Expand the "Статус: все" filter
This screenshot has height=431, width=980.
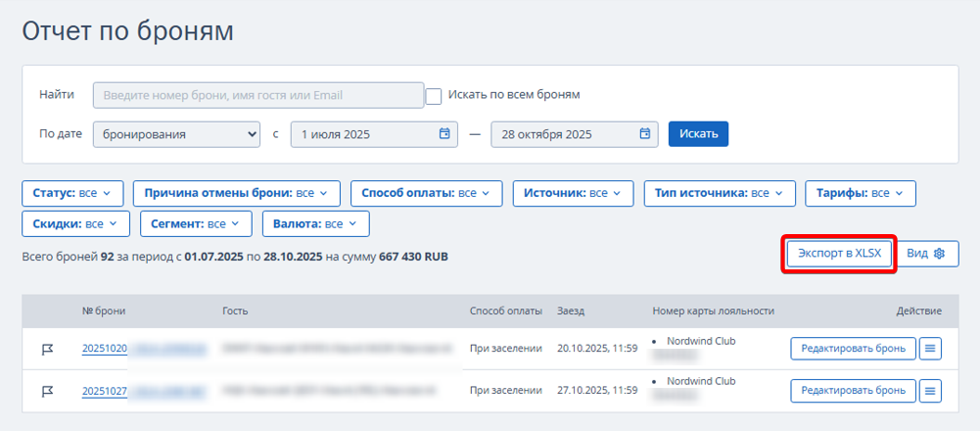click(x=72, y=194)
